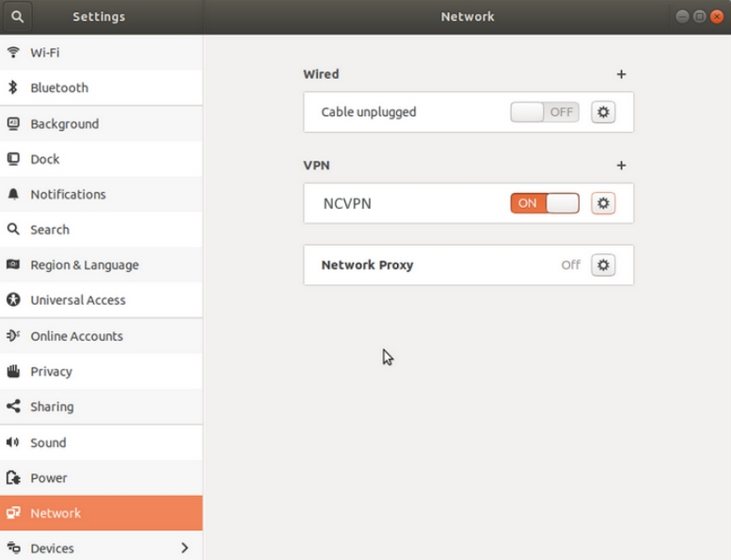Viewport: 731px width, 560px height.
Task: Go to Dock settings panel
Action: 102,159
